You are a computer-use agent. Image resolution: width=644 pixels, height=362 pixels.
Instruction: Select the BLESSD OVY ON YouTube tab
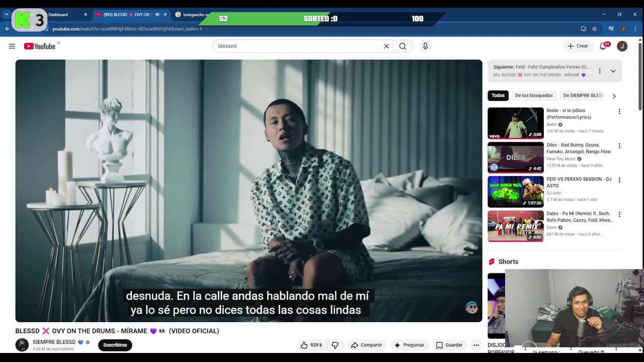coord(126,15)
